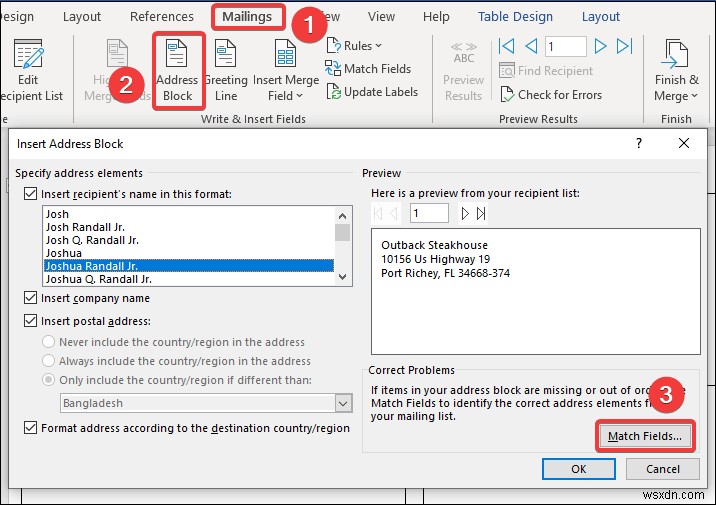Select name format 'Josh Q. Randall Jr.'
This screenshot has height=505, width=716.
[x=189, y=240]
